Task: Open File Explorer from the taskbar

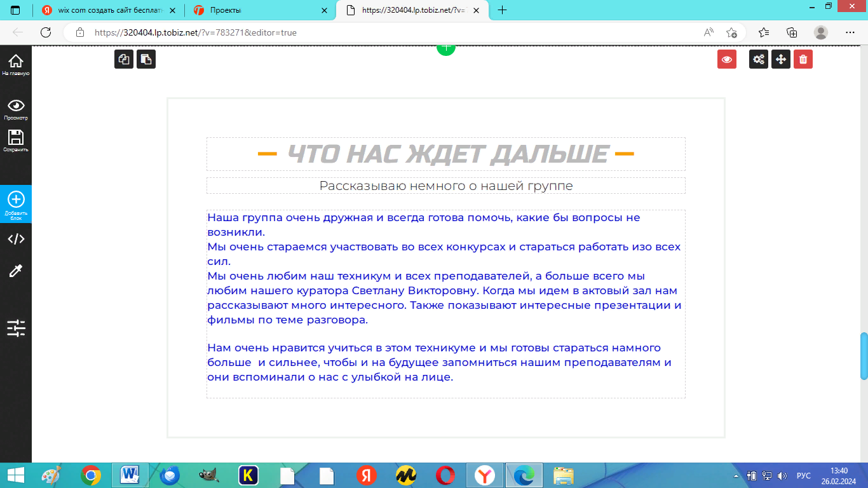Action: click(564, 475)
